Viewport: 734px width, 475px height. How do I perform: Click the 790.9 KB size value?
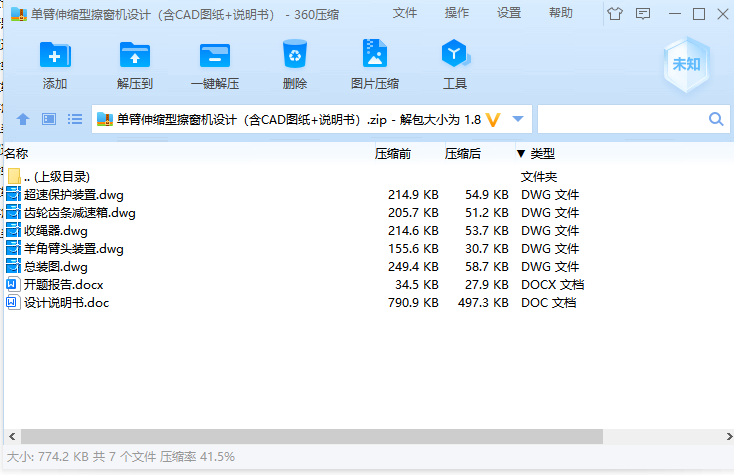click(413, 303)
